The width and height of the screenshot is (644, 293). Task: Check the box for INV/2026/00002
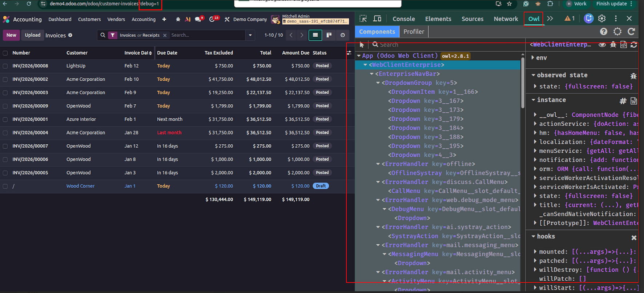click(x=5, y=79)
